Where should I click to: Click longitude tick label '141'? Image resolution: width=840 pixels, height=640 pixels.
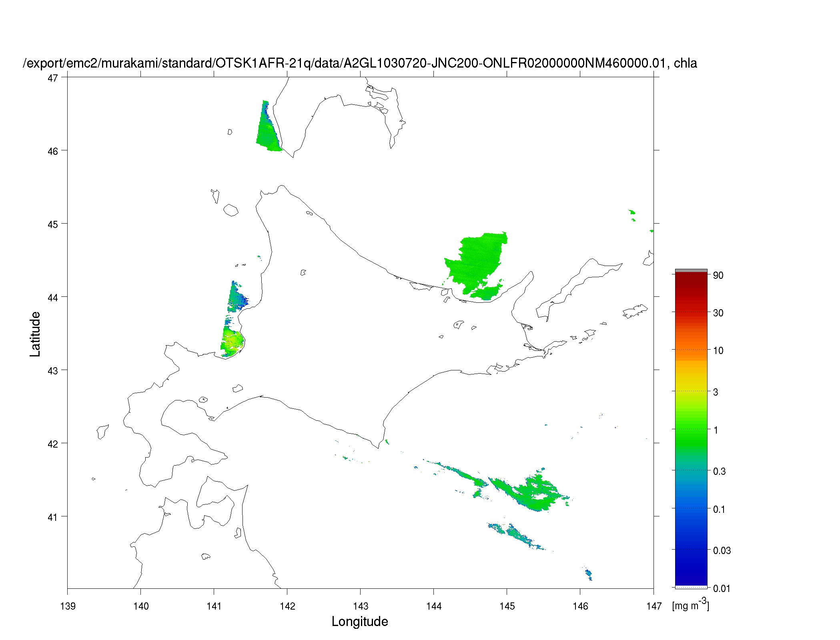(214, 606)
